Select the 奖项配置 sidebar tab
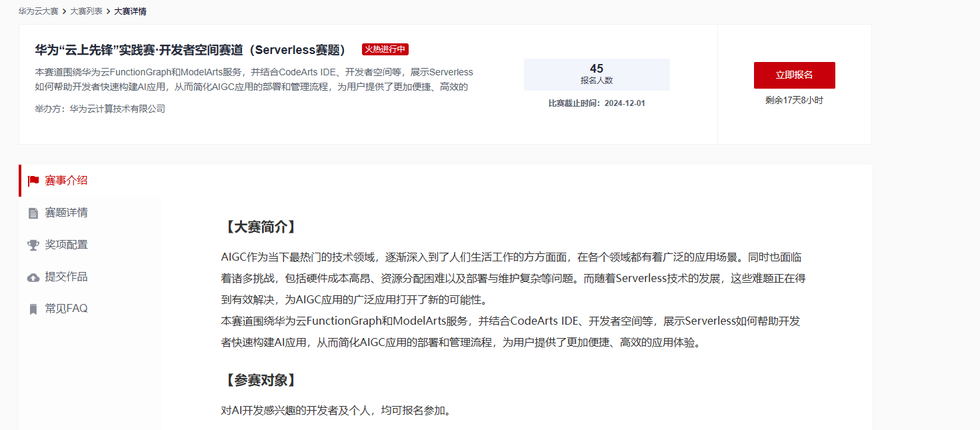 90,245
